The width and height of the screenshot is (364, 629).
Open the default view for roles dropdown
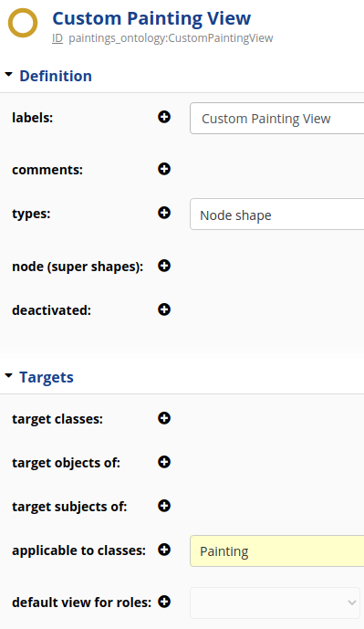pos(275,603)
